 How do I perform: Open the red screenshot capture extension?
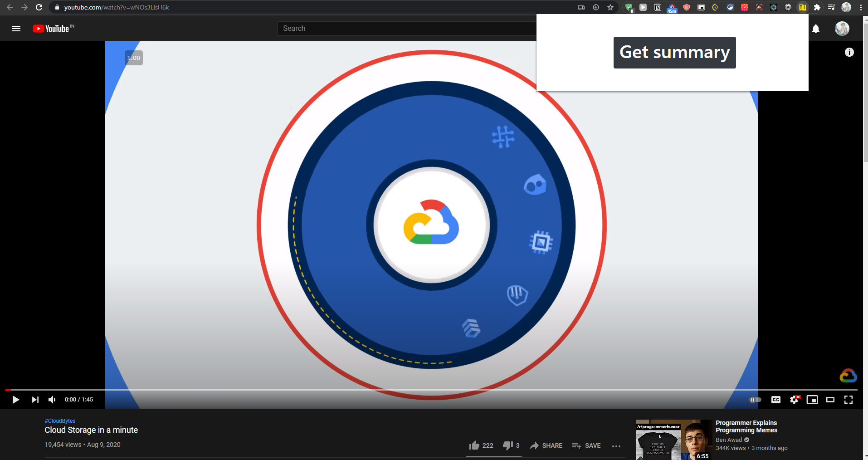[759, 7]
